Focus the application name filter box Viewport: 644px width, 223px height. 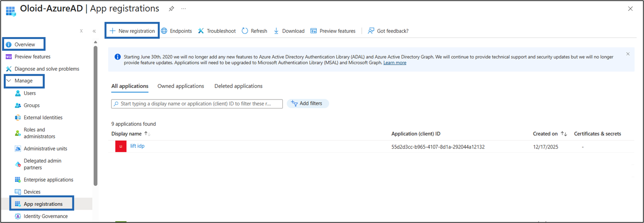click(x=197, y=104)
